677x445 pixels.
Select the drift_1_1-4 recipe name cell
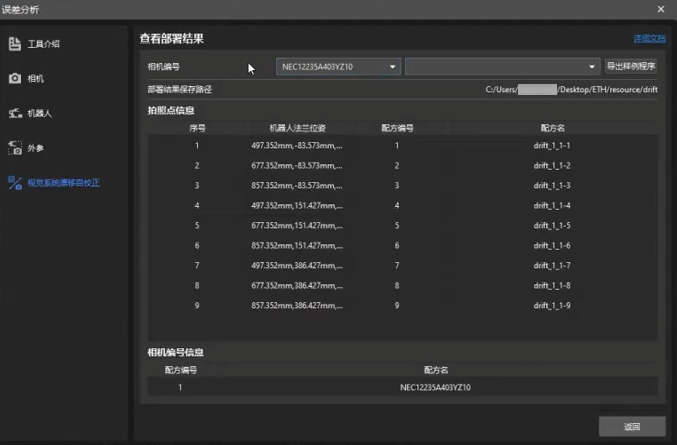[552, 205]
